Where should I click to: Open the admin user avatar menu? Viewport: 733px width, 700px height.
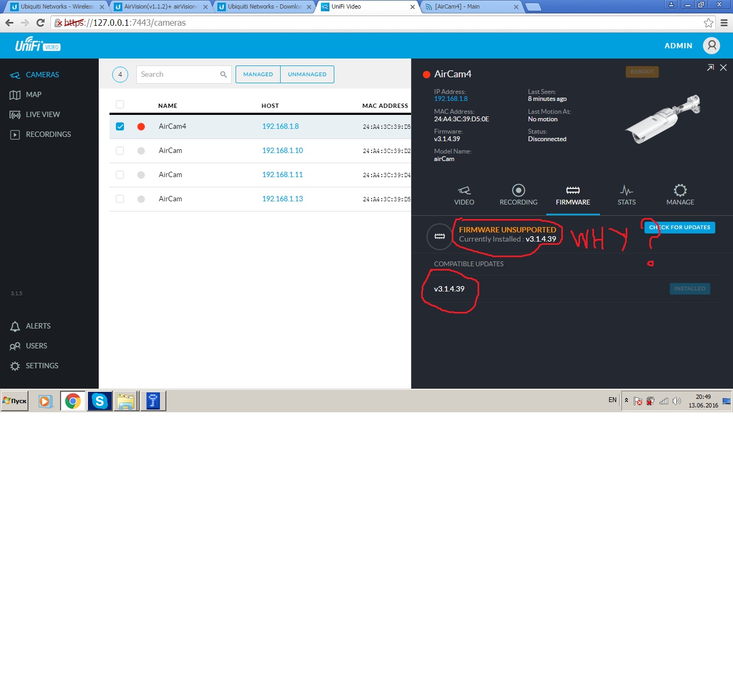[x=712, y=46]
